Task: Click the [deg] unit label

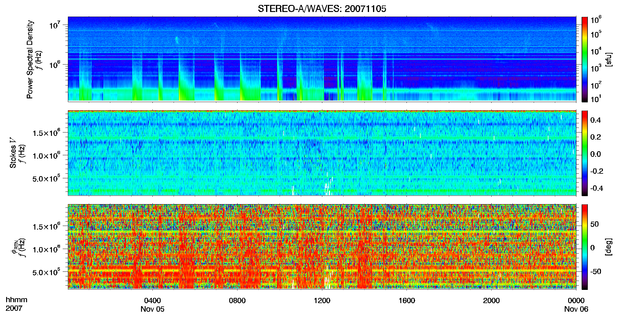Action: 608,247
